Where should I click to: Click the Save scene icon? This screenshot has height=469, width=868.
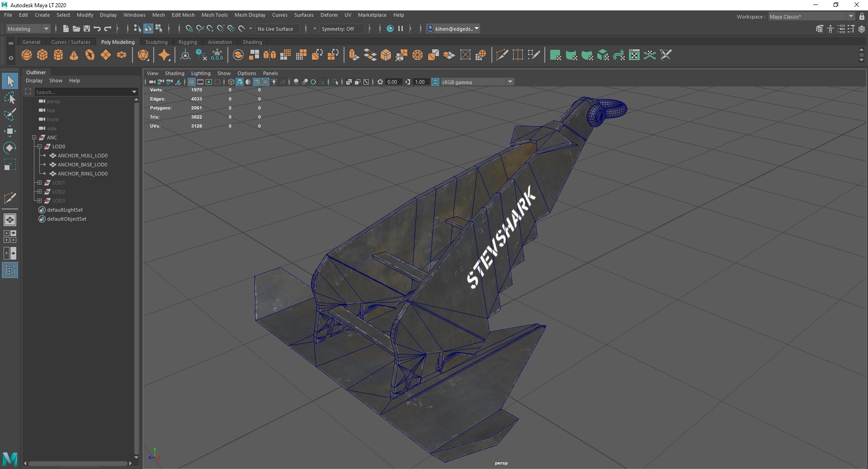(87, 28)
